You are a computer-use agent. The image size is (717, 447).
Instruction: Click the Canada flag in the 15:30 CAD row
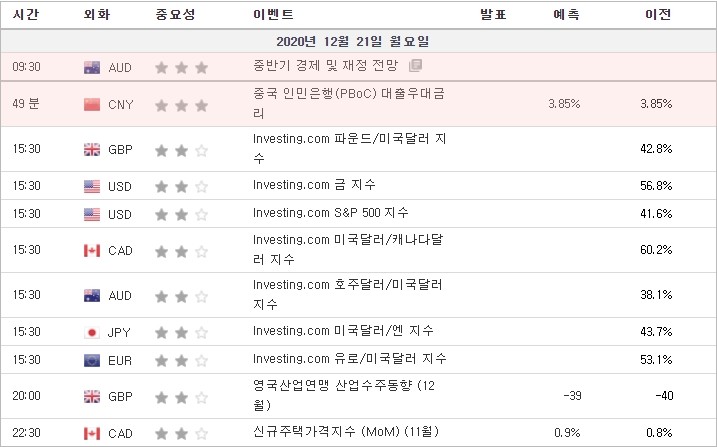pos(92,250)
